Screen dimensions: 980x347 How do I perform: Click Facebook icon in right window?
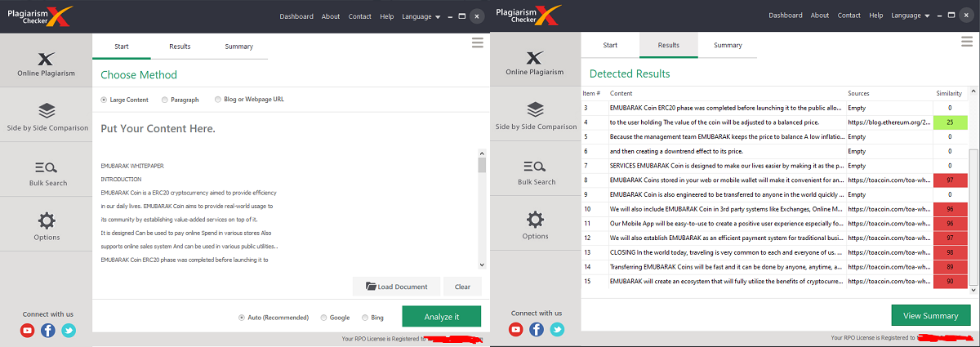(537, 329)
